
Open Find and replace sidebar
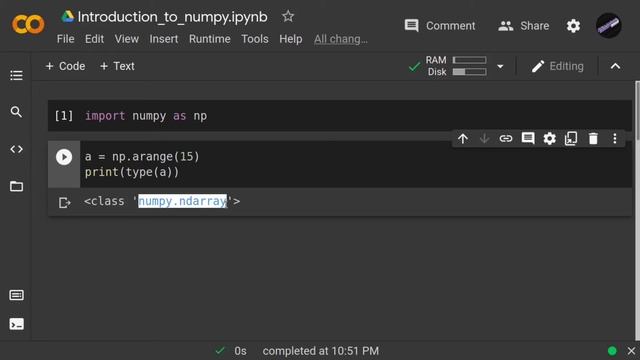16,112
